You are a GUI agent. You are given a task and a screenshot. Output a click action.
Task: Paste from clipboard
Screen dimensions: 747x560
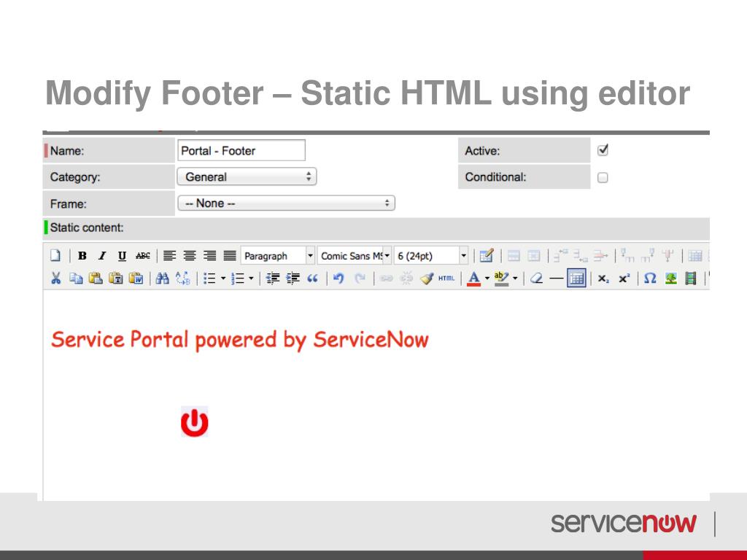pos(96,278)
